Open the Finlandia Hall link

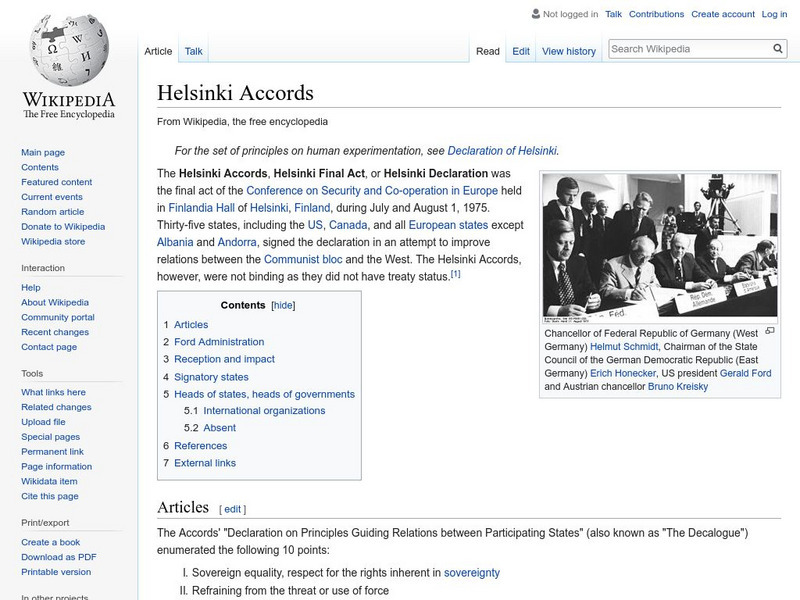point(202,208)
